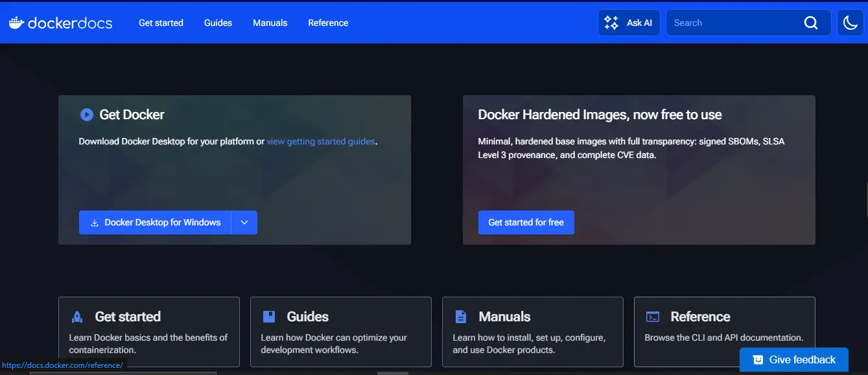
Task: Open the Guides card title
Action: pyautogui.click(x=307, y=317)
